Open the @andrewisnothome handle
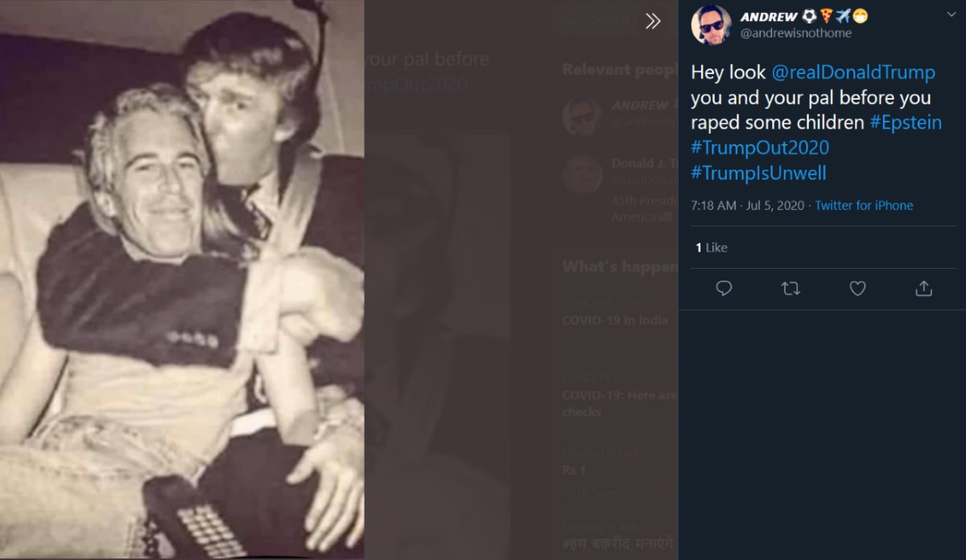966x560 pixels. (795, 33)
